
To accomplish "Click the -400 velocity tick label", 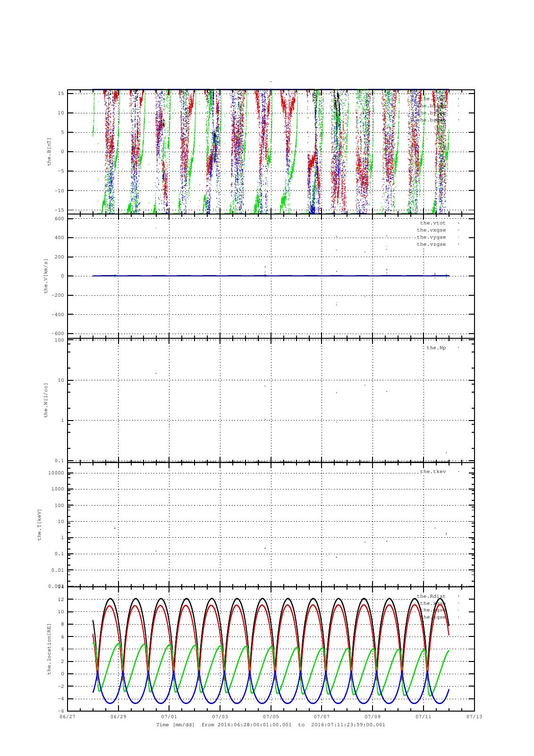I will click(58, 314).
